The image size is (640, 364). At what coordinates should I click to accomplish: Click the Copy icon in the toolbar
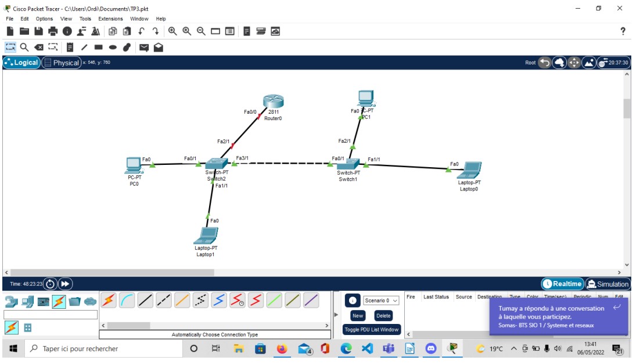113,31
